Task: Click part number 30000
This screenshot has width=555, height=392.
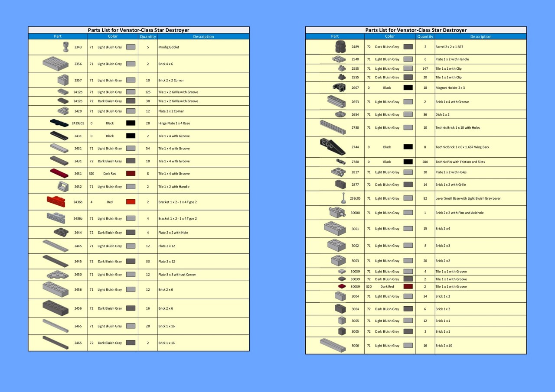Action: click(x=355, y=213)
